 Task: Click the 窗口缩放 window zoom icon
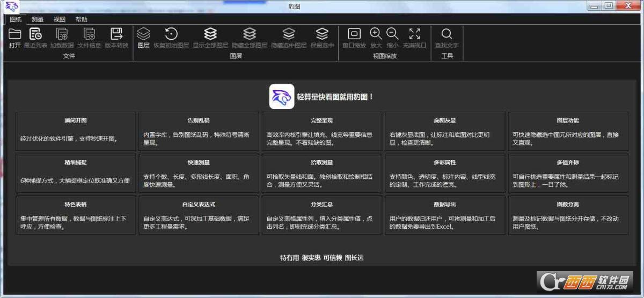(354, 34)
